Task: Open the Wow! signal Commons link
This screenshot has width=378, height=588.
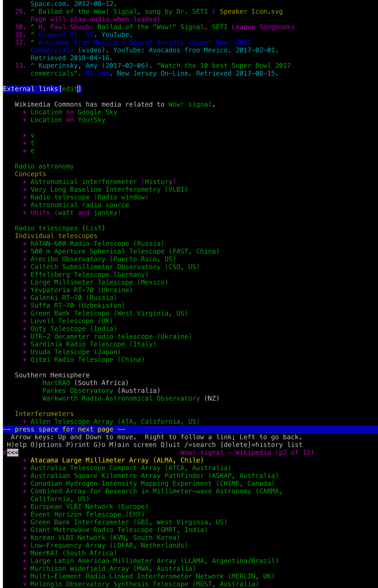Action: pyautogui.click(x=190, y=105)
